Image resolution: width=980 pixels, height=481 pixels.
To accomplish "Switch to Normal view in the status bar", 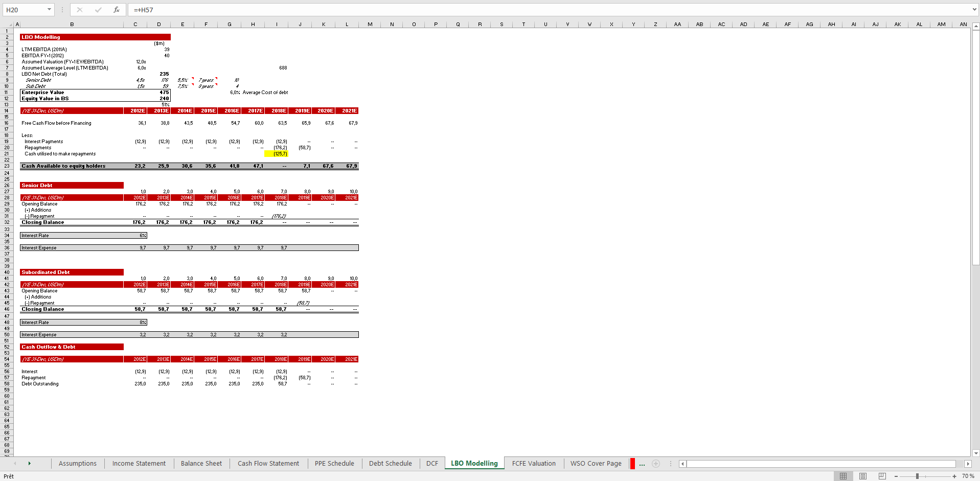I will [x=844, y=476].
